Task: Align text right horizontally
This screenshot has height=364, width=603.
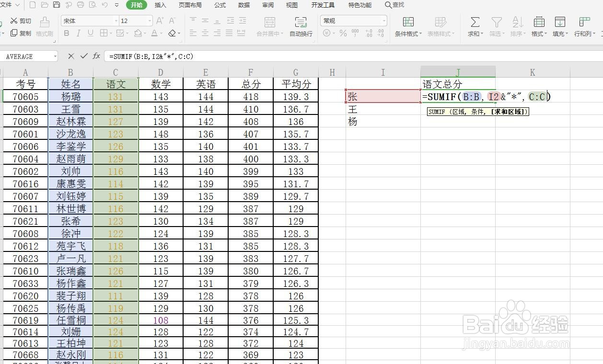Action: point(217,33)
